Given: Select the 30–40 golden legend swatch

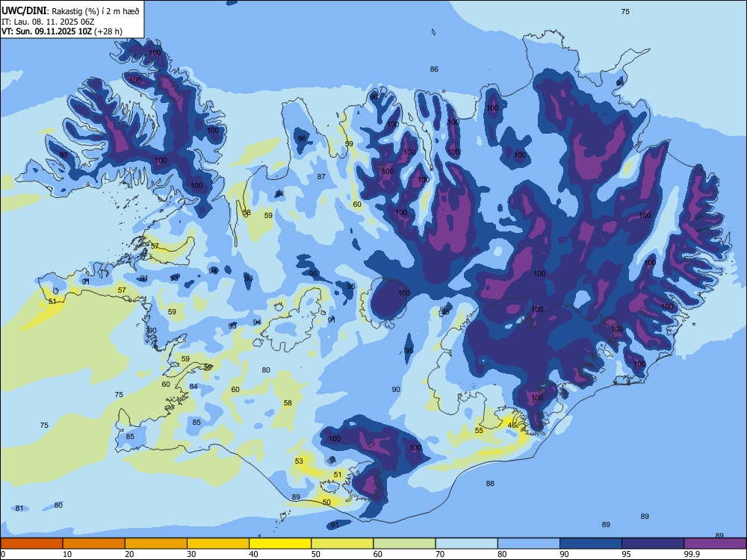Looking at the screenshot, I should (x=218, y=544).
